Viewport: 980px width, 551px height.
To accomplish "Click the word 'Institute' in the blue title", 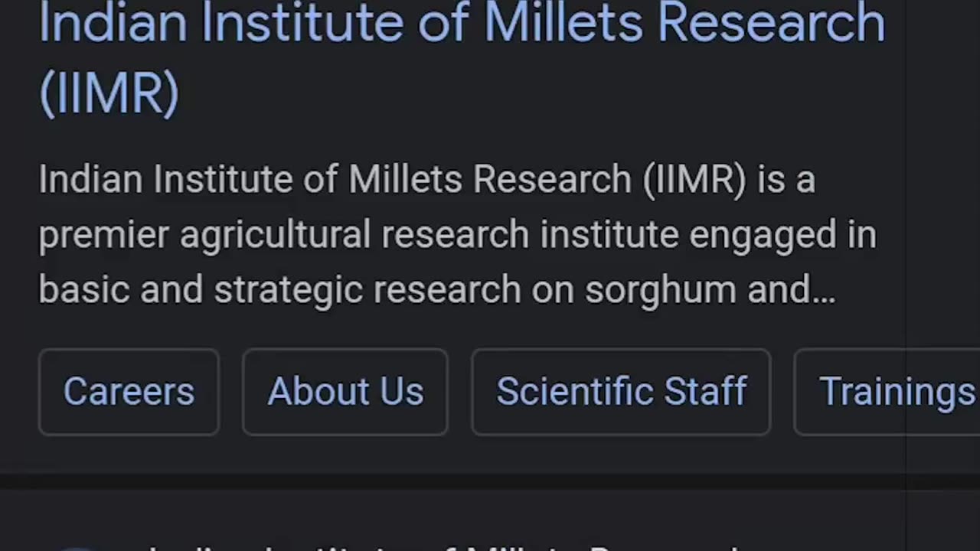I will coord(303,21).
